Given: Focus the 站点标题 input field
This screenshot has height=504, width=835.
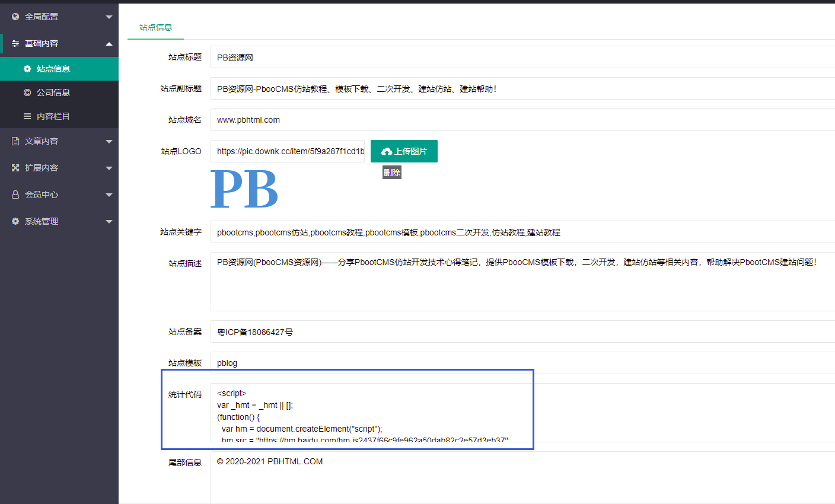Looking at the screenshot, I should (x=522, y=57).
